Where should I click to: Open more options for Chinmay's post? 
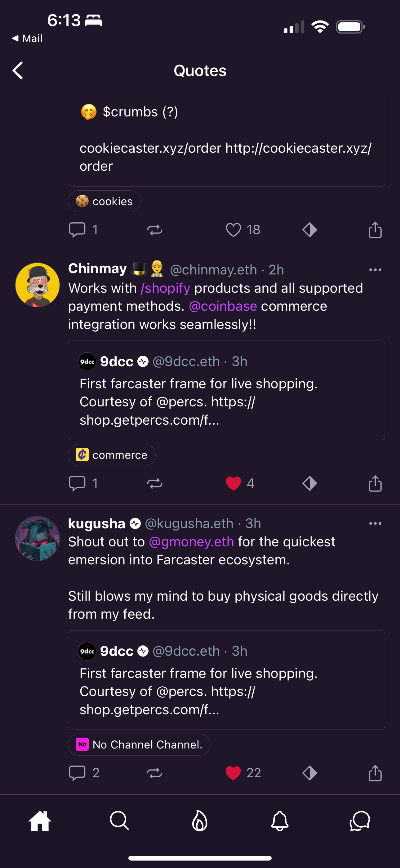click(375, 270)
